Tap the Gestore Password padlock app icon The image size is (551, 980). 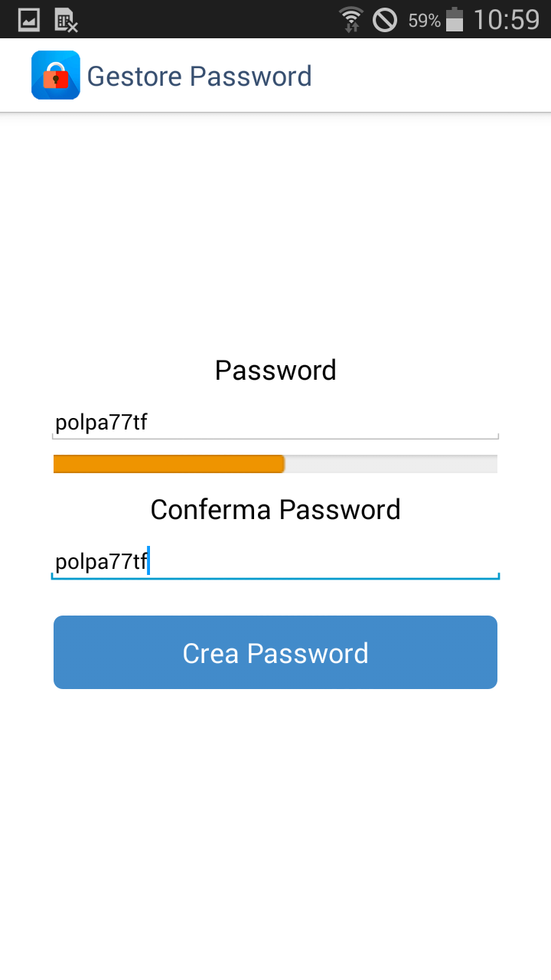56,75
